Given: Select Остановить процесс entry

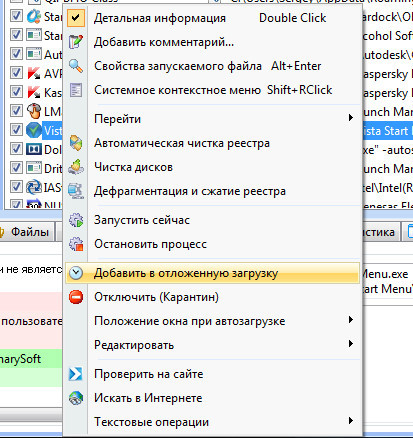Looking at the screenshot, I should [213, 244].
